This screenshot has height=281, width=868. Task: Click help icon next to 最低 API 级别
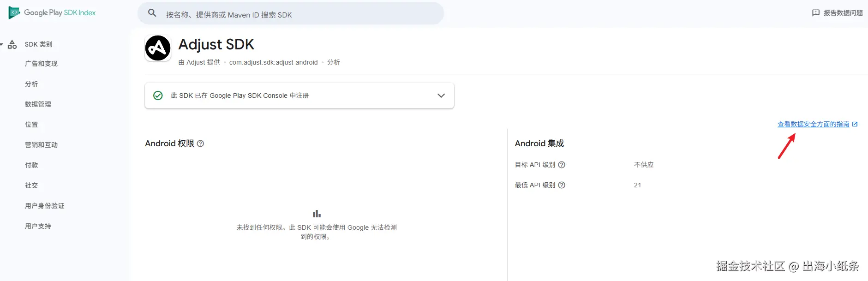[x=562, y=185]
